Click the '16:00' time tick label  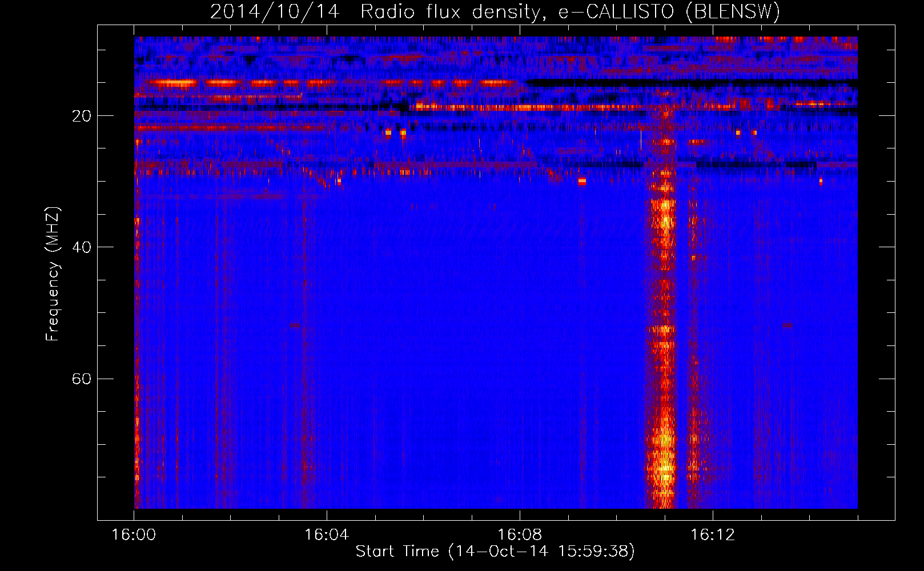coord(134,535)
